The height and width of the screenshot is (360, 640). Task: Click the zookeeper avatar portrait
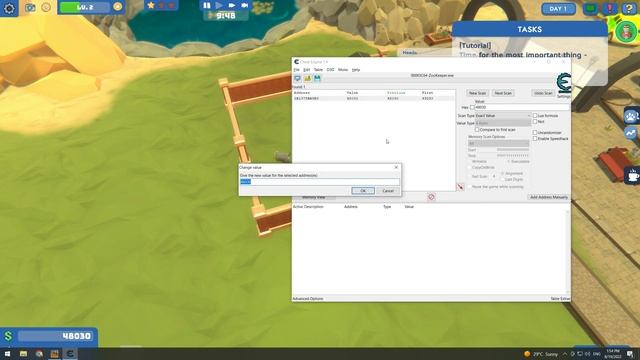pyautogui.click(x=626, y=31)
